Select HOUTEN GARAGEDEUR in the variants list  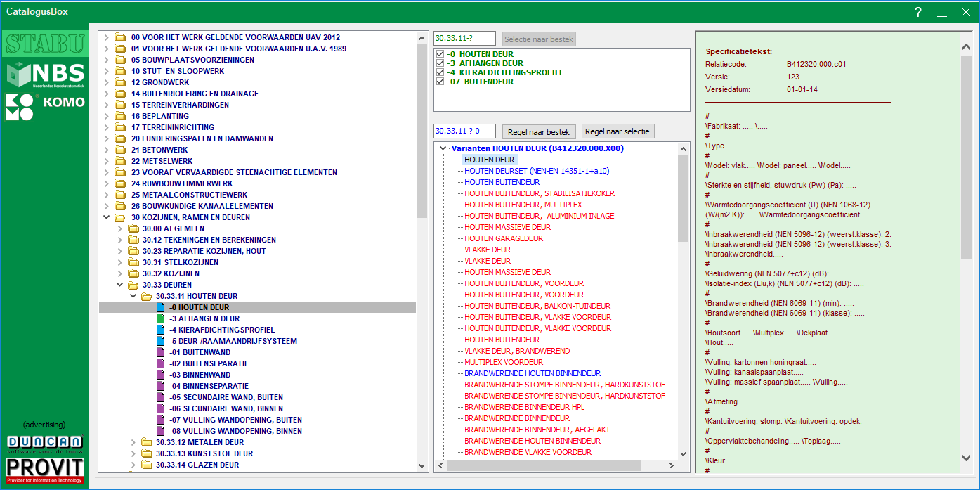(503, 238)
